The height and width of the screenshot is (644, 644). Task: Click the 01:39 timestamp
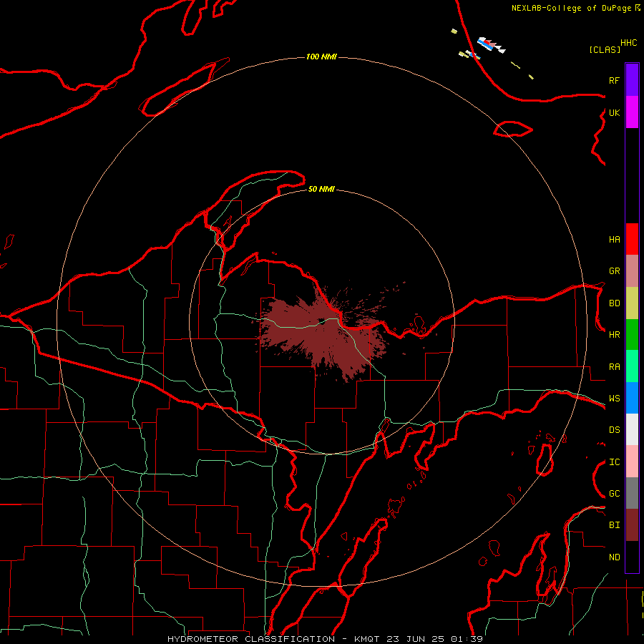click(467, 639)
